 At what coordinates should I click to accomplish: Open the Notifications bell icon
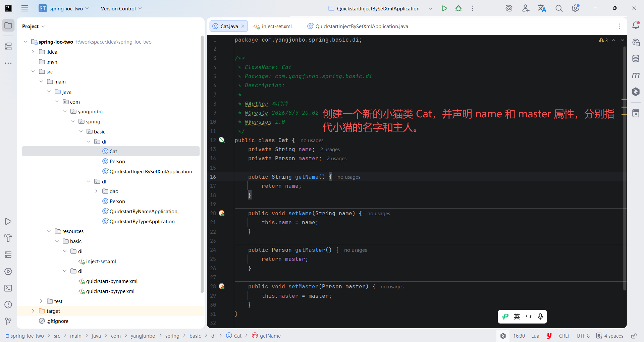pyautogui.click(x=636, y=25)
